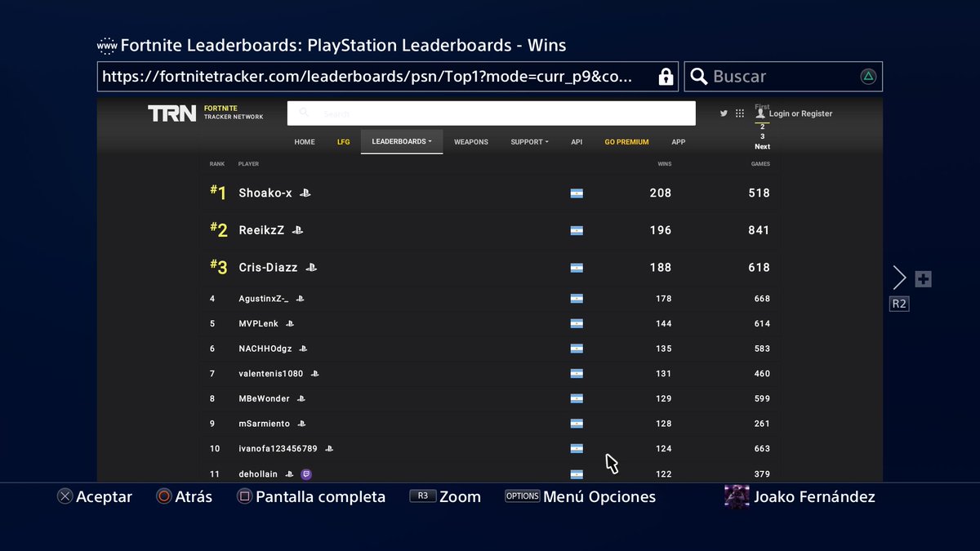Screen dimensions: 980x551
Task: Expand the Leaderboards dropdown menu
Action: pos(402,142)
